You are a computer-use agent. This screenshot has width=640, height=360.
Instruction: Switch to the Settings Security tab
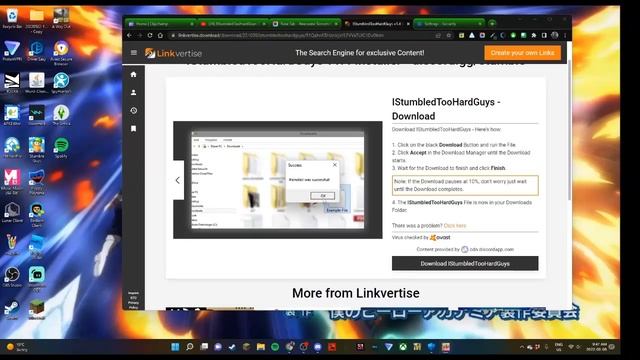coord(448,24)
